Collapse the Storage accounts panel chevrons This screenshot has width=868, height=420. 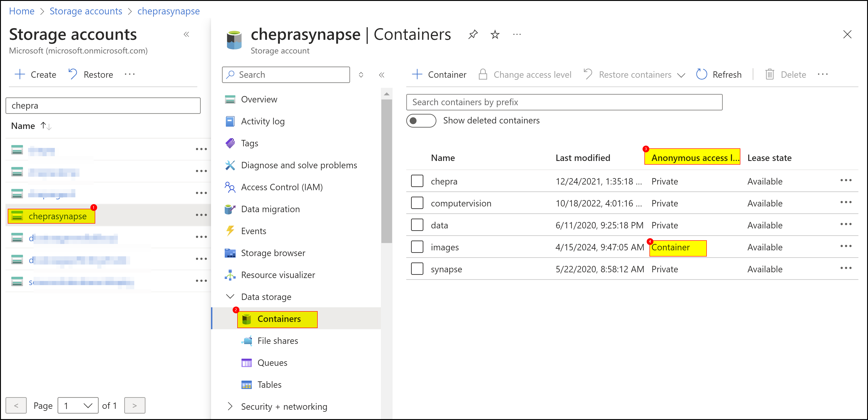pos(186,35)
